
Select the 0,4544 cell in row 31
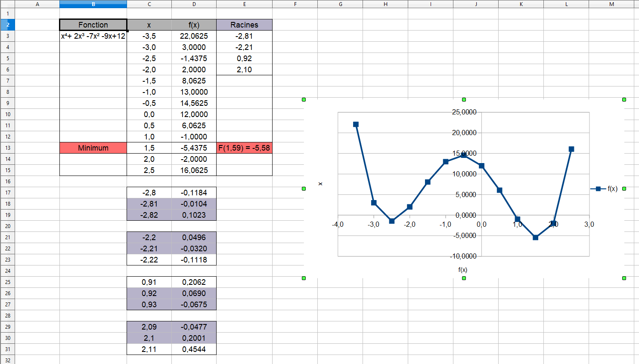coord(194,349)
